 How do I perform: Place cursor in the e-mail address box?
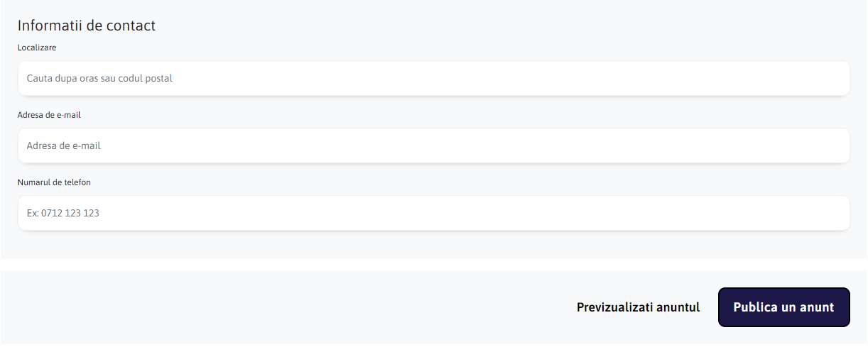[433, 145]
